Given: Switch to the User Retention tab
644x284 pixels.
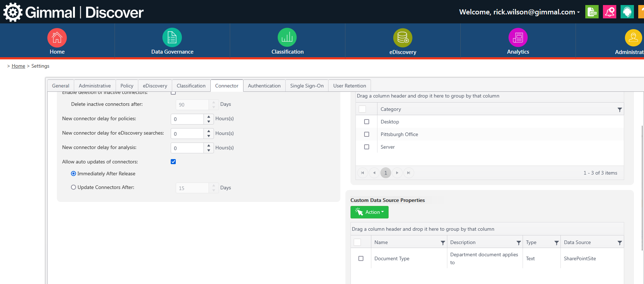Looking at the screenshot, I should coord(349,86).
